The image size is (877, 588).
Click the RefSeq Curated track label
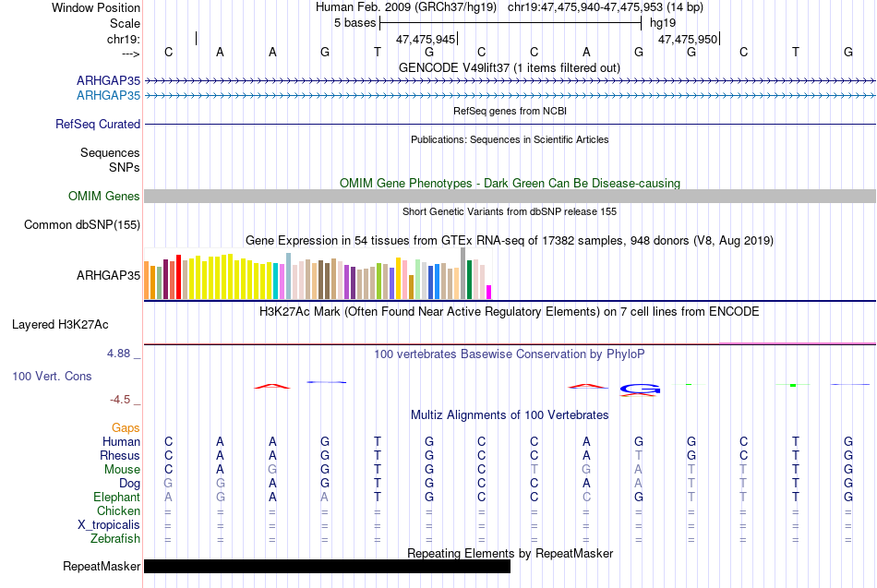(x=98, y=125)
